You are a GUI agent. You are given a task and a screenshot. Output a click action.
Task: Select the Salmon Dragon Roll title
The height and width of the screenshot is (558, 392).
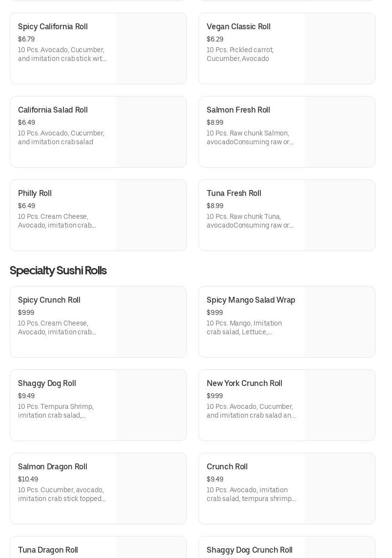pyautogui.click(x=53, y=467)
